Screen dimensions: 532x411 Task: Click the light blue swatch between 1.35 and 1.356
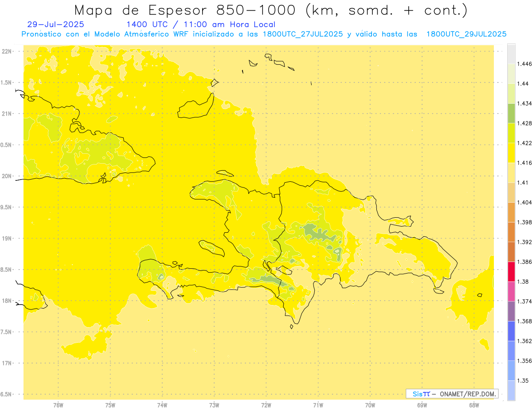[511, 371]
